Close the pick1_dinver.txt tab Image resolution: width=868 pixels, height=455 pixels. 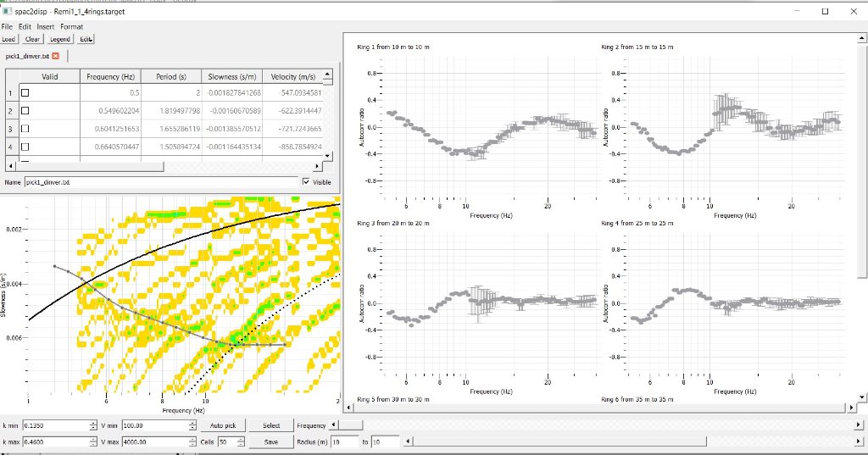click(56, 56)
